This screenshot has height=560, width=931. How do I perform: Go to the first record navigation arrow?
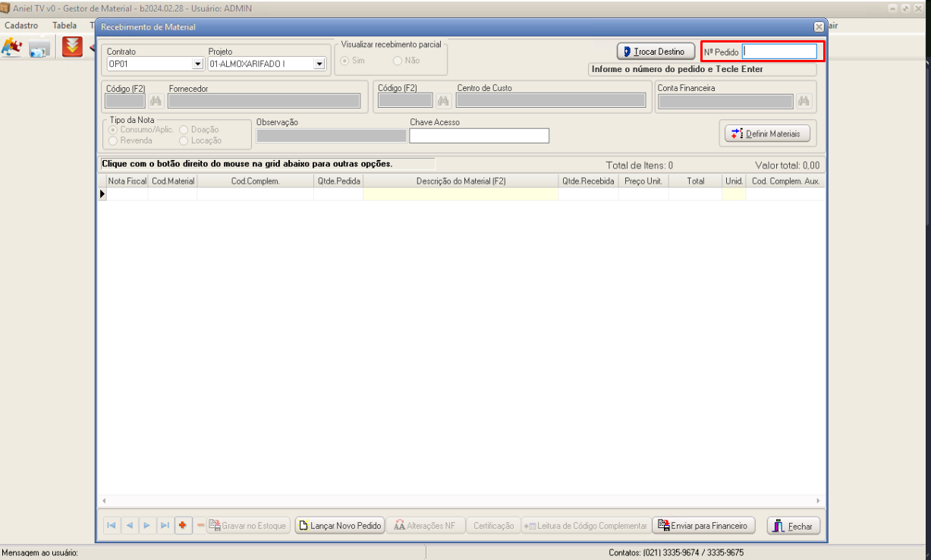click(112, 526)
